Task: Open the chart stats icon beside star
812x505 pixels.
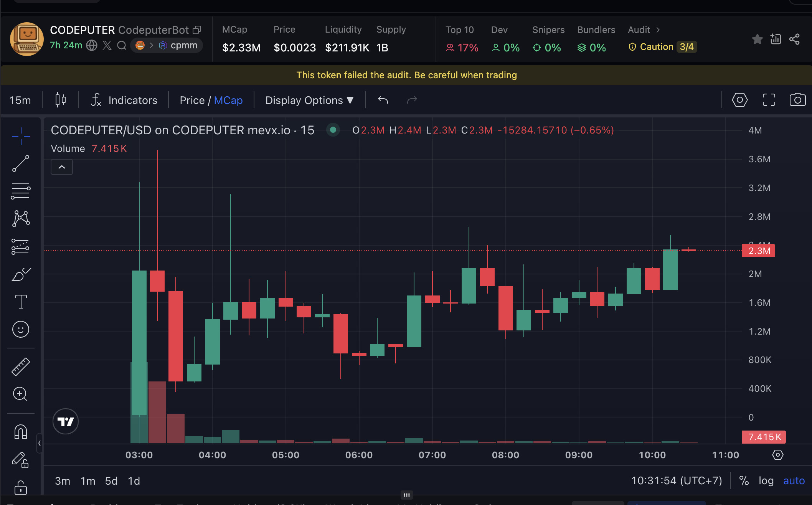Action: pos(776,39)
